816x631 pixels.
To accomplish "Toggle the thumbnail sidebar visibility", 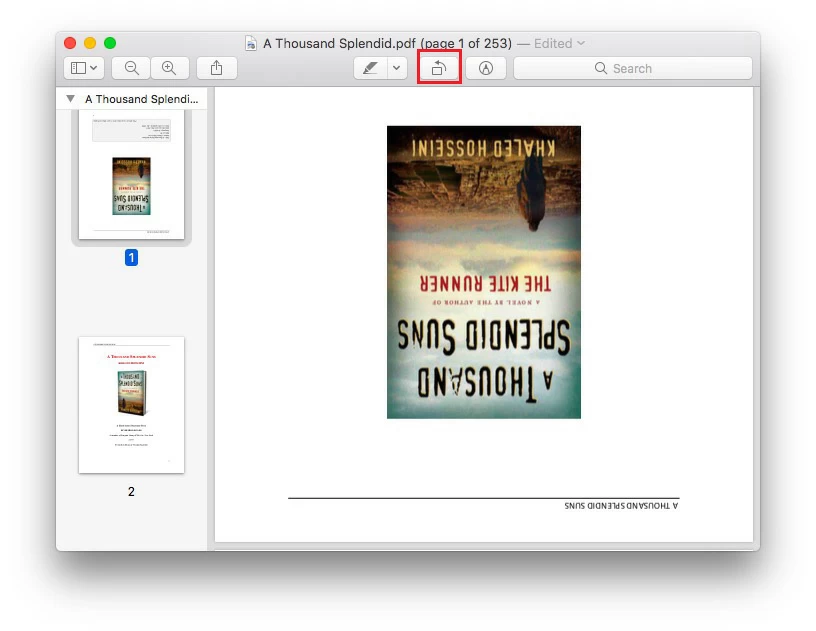I will [x=78, y=68].
